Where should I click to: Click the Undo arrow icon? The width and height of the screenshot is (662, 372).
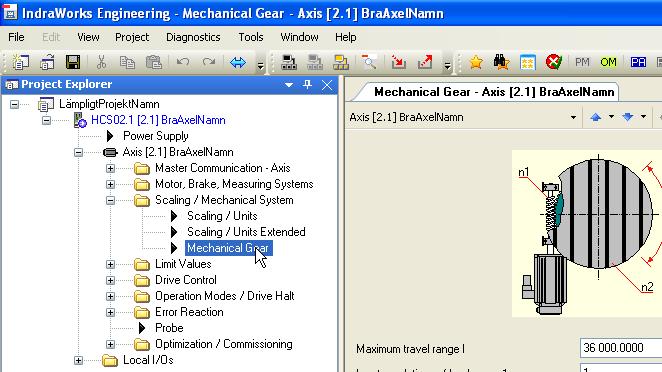(182, 62)
